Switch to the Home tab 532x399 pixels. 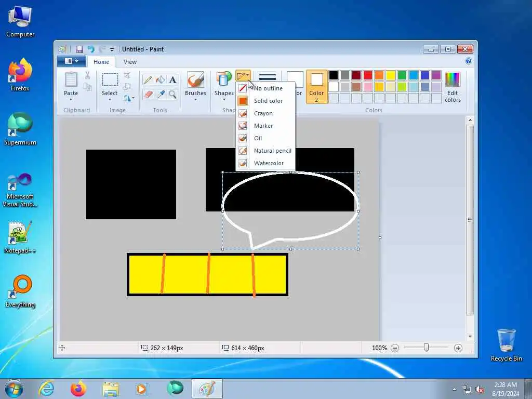(x=101, y=62)
